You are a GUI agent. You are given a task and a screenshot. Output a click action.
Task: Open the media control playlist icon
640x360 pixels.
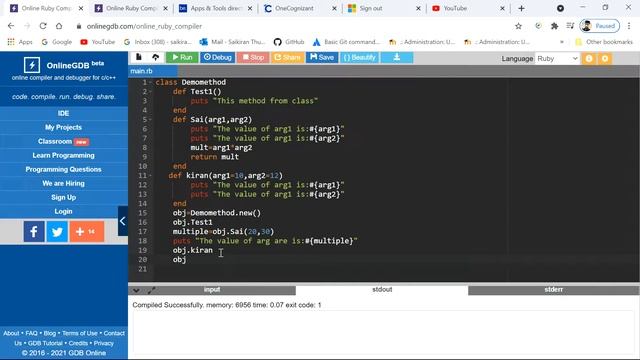[x=570, y=26]
